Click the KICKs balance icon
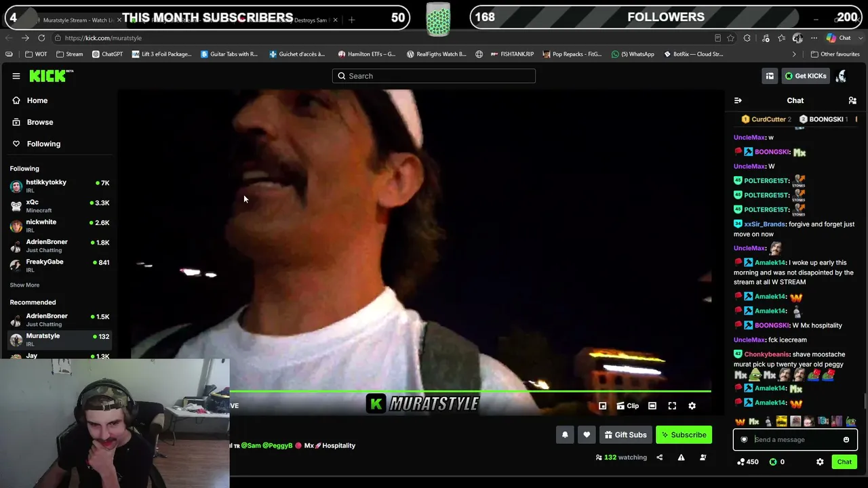Screen dimensions: 868x488 772,462
